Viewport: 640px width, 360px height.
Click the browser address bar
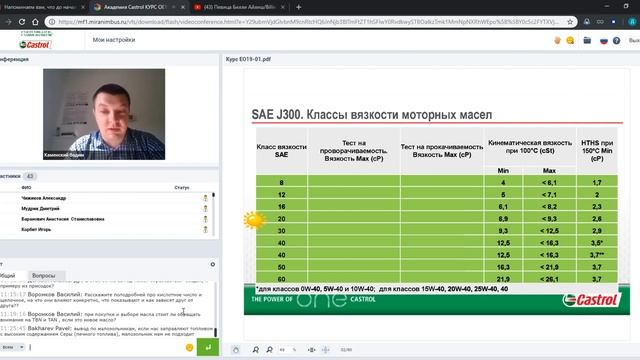pos(308,22)
